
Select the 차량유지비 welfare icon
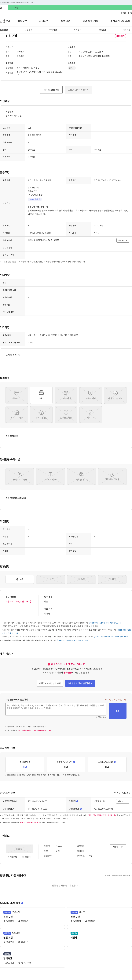(66, 395)
